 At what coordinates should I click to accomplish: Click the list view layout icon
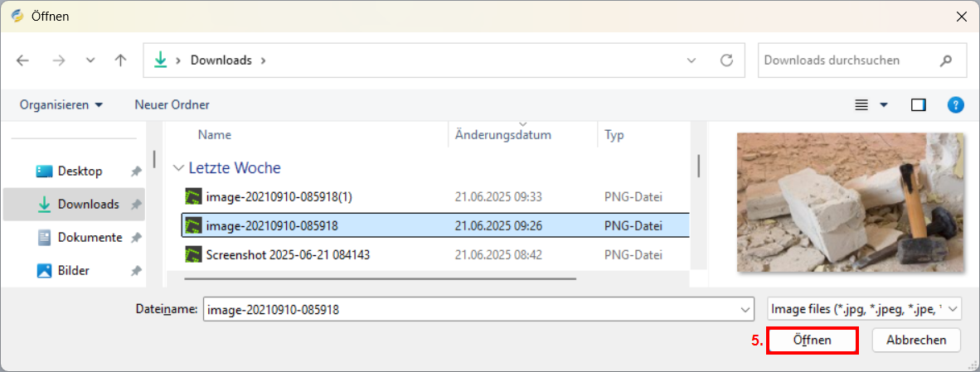pos(861,105)
